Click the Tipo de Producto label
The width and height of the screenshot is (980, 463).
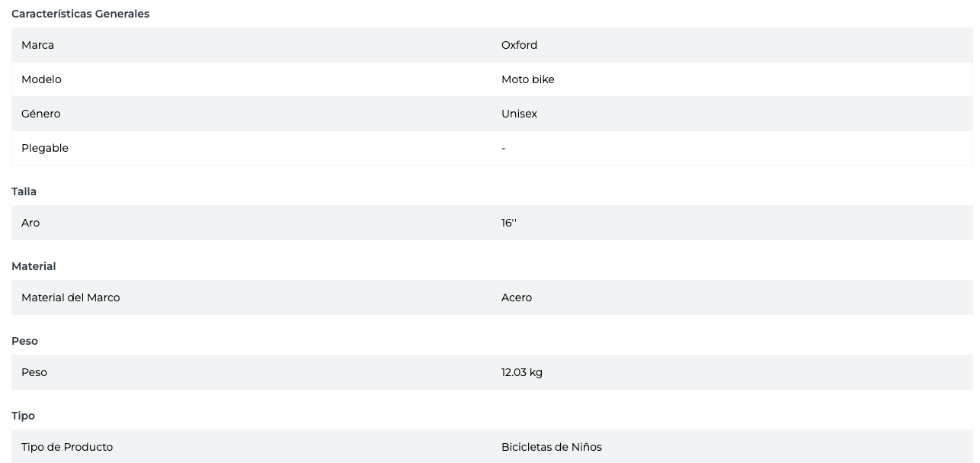click(x=66, y=447)
